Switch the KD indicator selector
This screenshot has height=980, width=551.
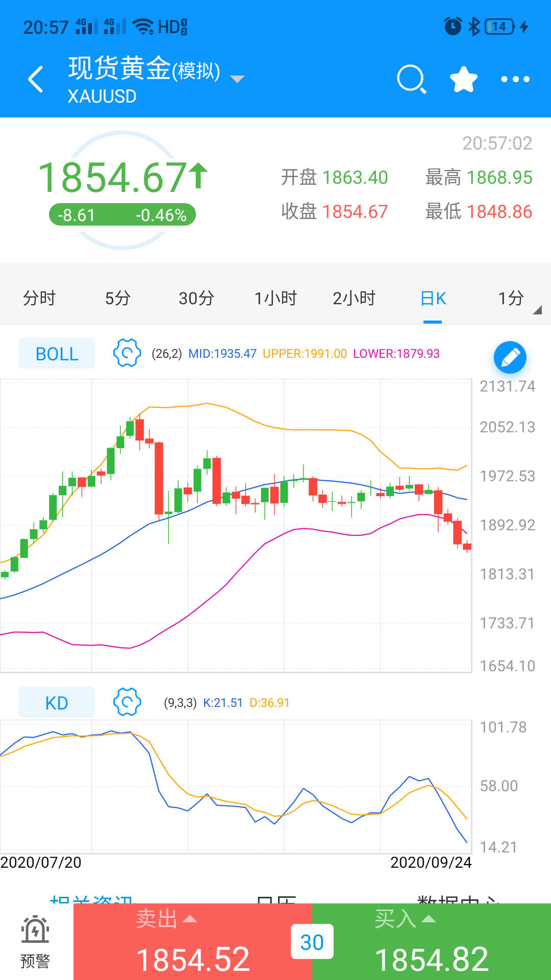tap(57, 702)
